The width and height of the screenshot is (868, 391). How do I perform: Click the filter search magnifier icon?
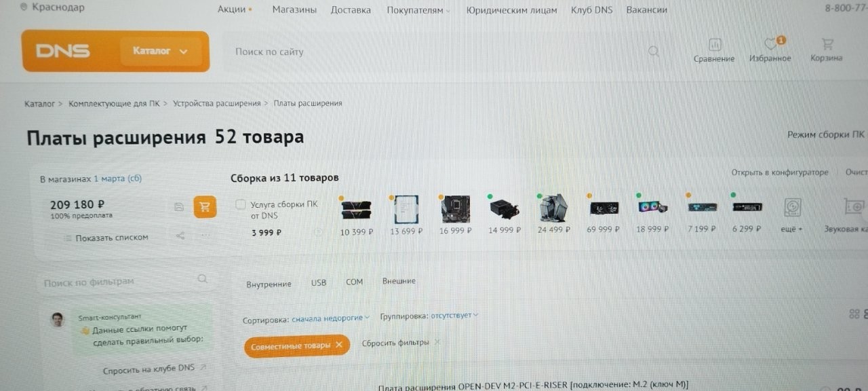[x=202, y=279]
